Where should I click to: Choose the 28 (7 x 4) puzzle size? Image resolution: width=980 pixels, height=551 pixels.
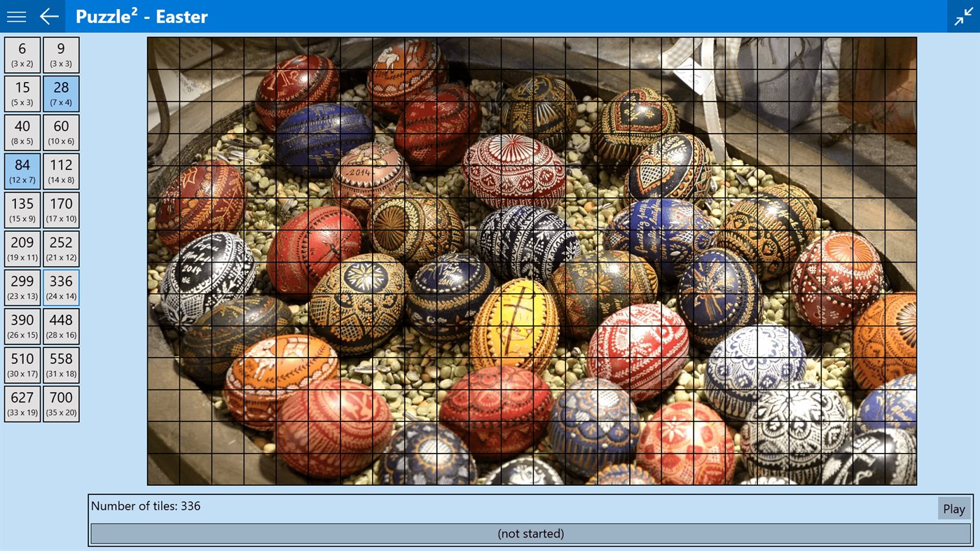tap(61, 92)
